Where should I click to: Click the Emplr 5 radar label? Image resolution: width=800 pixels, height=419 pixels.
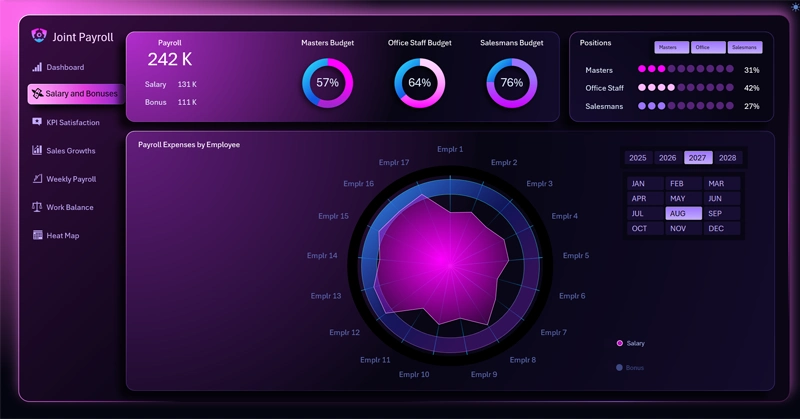pyautogui.click(x=576, y=255)
